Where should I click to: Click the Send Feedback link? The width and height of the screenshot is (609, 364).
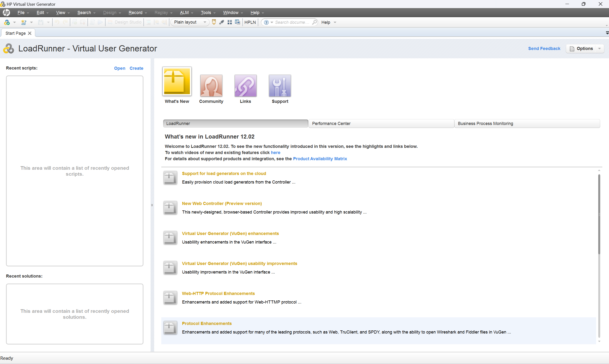pos(544,49)
